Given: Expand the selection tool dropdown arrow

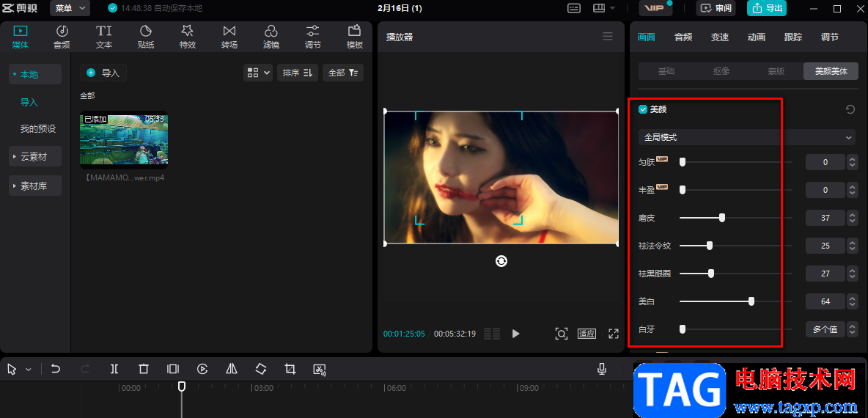Looking at the screenshot, I should click(x=29, y=370).
